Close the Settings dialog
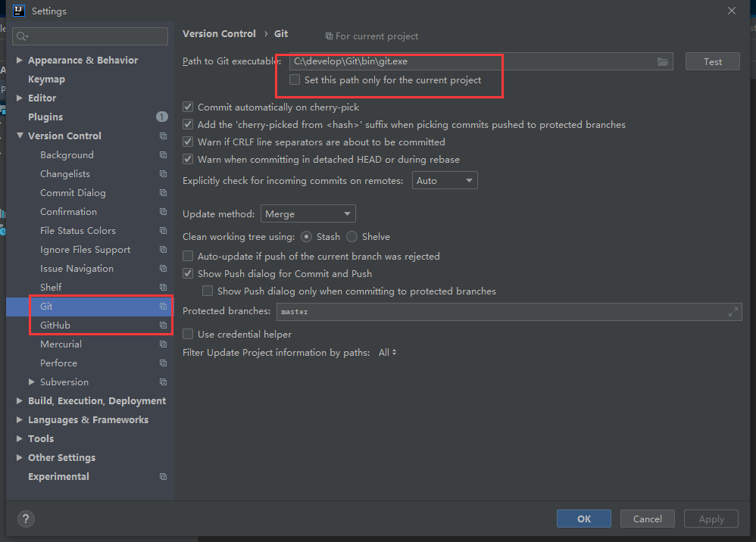The width and height of the screenshot is (756, 542). pyautogui.click(x=732, y=11)
